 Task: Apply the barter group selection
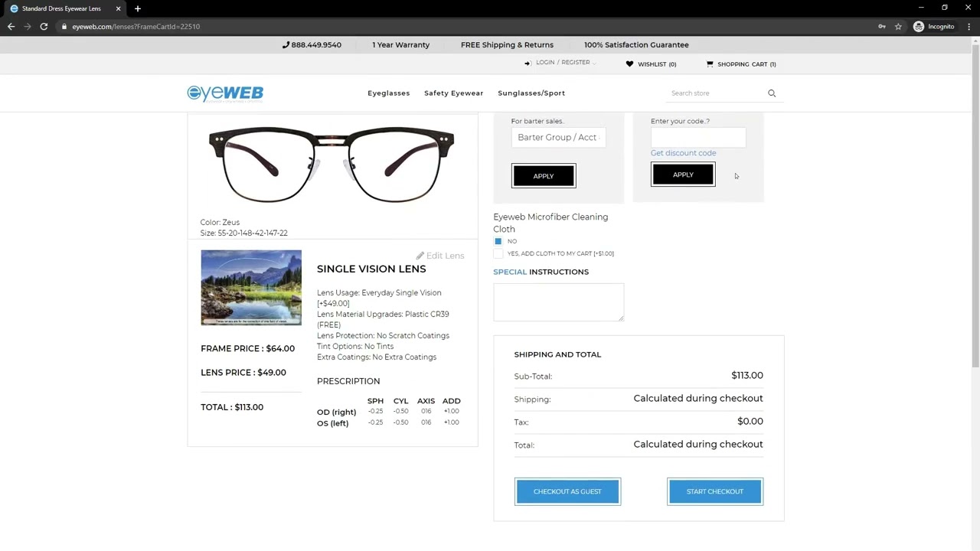(544, 176)
